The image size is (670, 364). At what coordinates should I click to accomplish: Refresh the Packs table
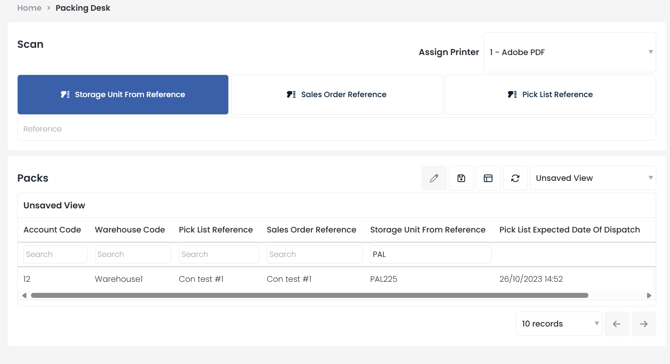[x=515, y=178]
